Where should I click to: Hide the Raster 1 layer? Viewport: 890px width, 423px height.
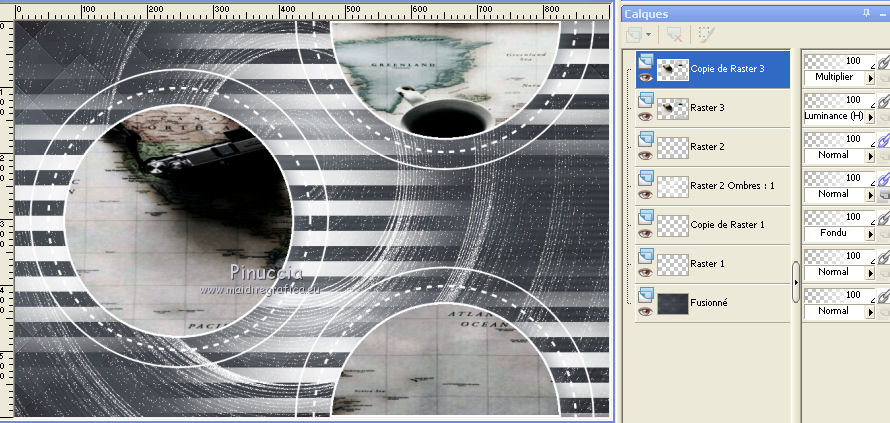[x=645, y=272]
